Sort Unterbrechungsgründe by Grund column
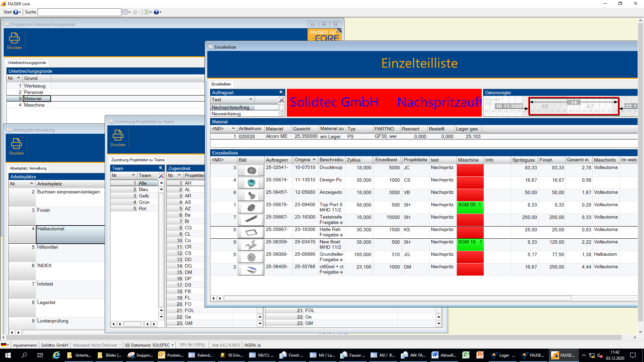Screen dimensions: 644x362 pyautogui.click(x=37, y=78)
